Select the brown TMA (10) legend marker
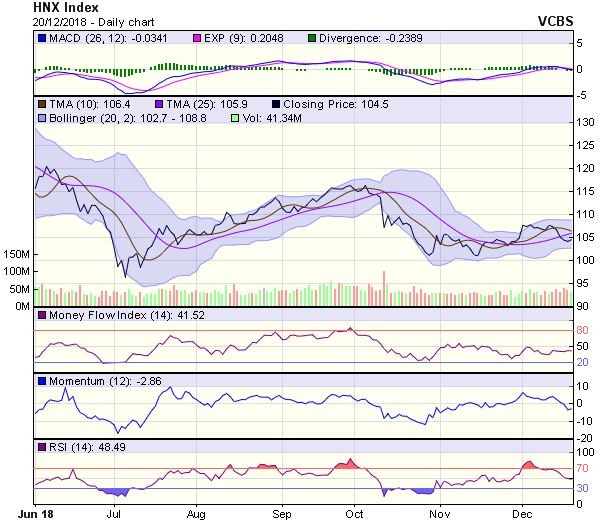The height and width of the screenshot is (525, 601). tap(41, 103)
